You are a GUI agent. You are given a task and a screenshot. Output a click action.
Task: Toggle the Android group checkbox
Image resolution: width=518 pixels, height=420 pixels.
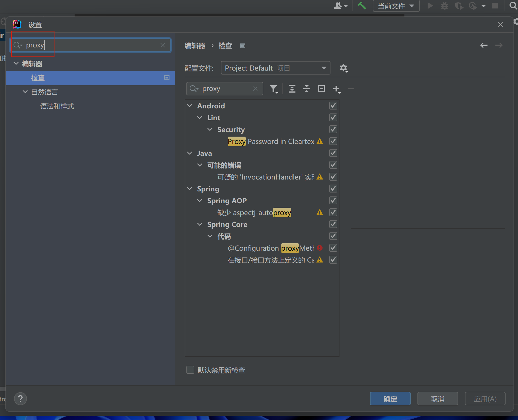point(333,106)
